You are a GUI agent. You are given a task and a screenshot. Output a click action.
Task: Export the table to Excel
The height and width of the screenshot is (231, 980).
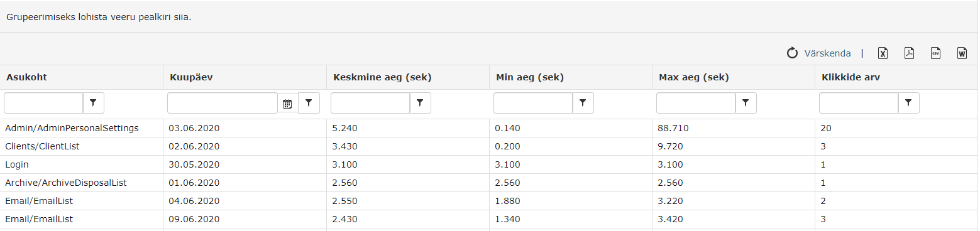[883, 53]
